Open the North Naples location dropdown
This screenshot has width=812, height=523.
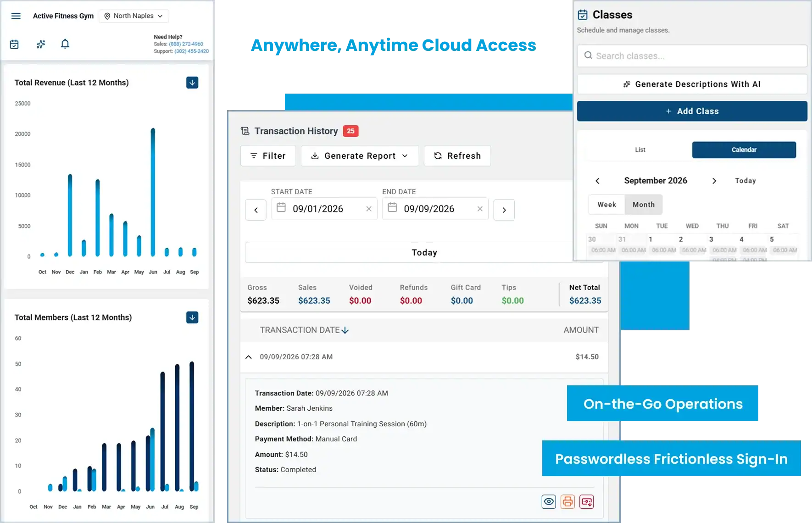[x=133, y=16]
